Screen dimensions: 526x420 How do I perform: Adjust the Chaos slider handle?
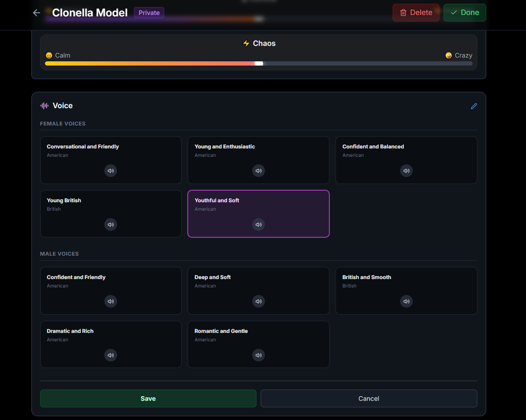pyautogui.click(x=259, y=64)
